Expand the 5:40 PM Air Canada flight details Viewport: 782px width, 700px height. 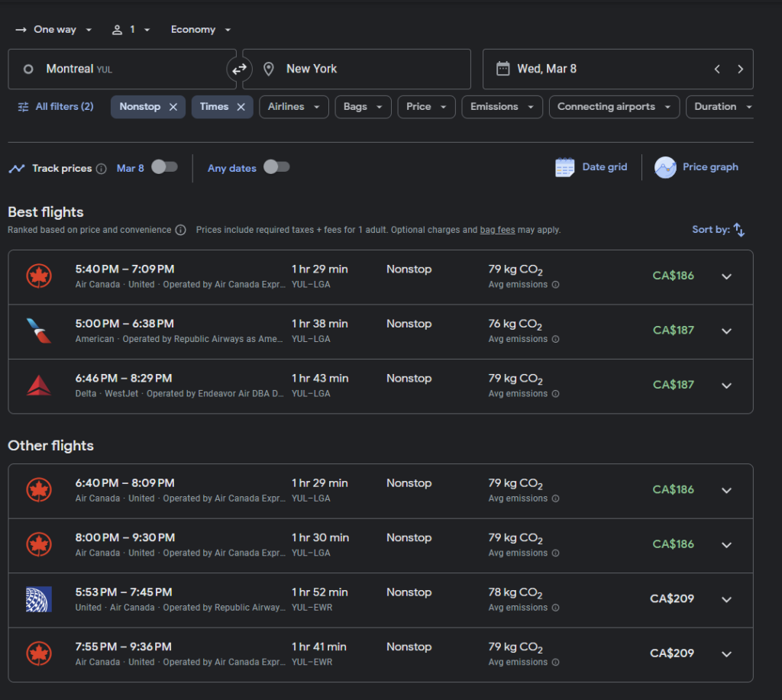point(726,276)
